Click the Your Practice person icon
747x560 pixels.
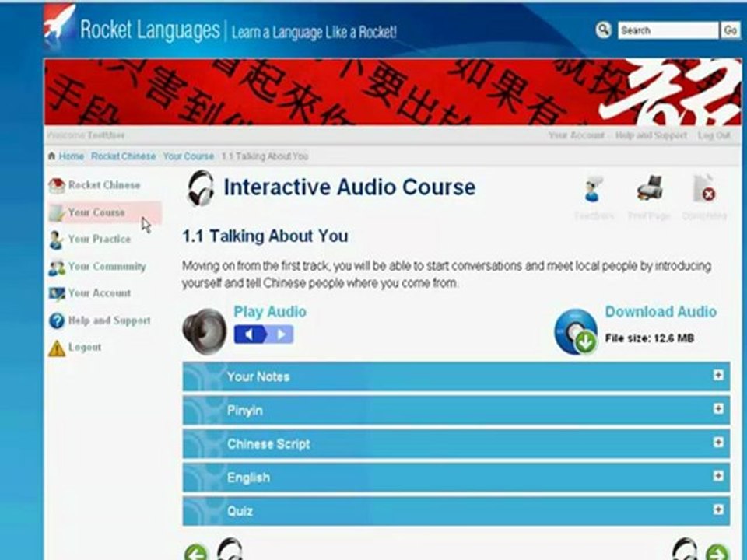pyautogui.click(x=56, y=240)
